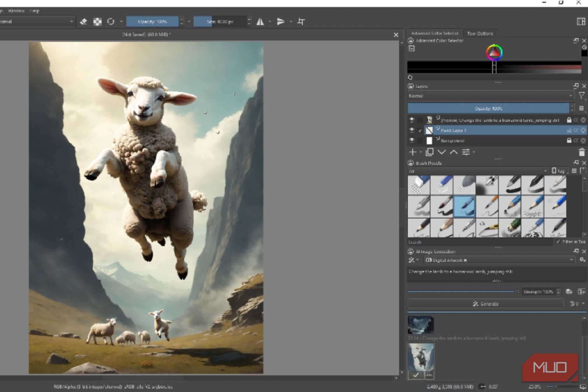Adjust the brush Opacity 100% slider
This screenshot has height=392, width=588.
(152, 22)
